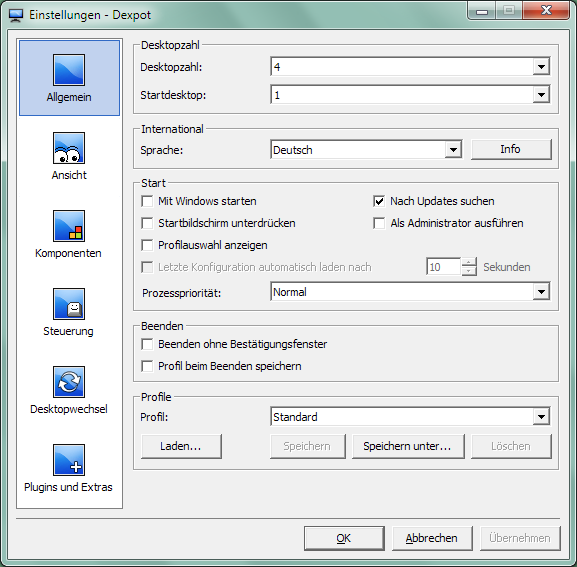The image size is (577, 567).
Task: Click the seconds value field
Action: [x=443, y=267]
